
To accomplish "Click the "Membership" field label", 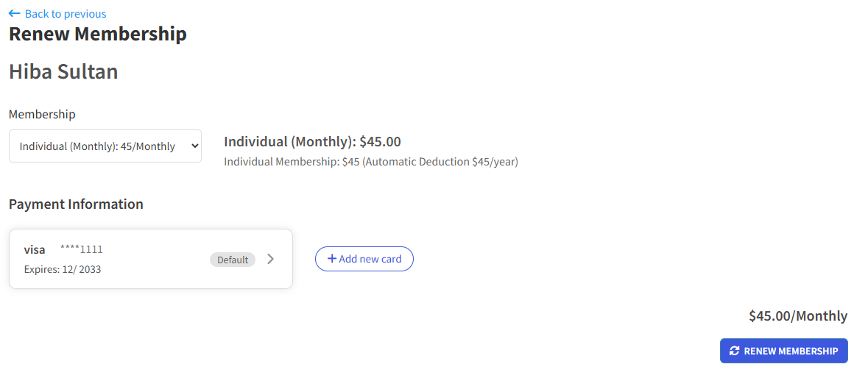I will click(42, 115).
